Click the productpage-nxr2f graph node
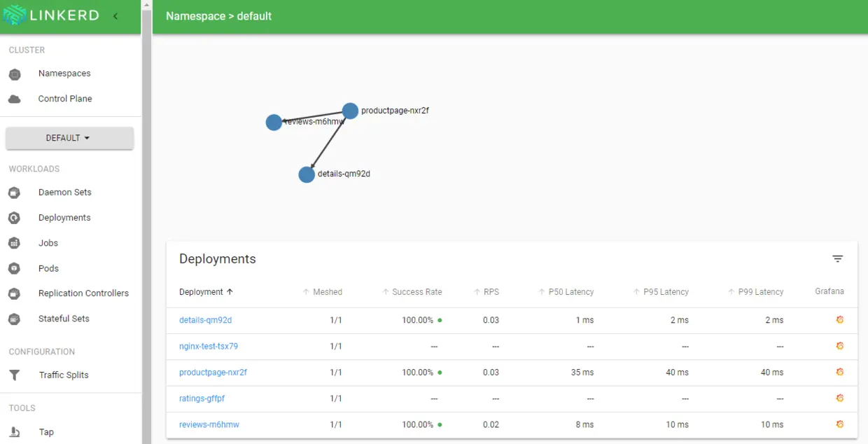The width and height of the screenshot is (868, 444). (x=350, y=111)
